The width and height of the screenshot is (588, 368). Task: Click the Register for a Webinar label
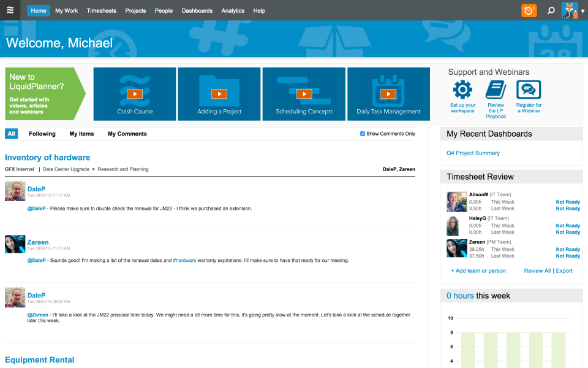click(529, 108)
